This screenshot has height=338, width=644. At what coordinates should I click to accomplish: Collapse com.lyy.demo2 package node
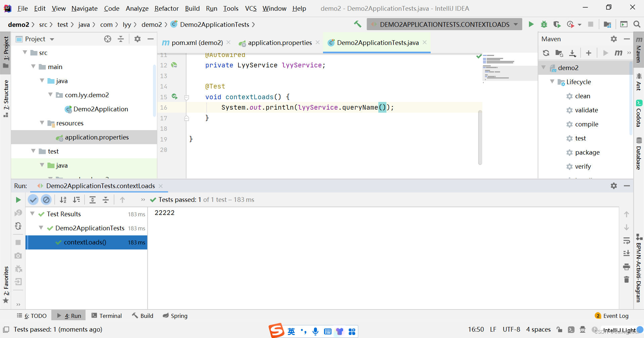coord(50,95)
